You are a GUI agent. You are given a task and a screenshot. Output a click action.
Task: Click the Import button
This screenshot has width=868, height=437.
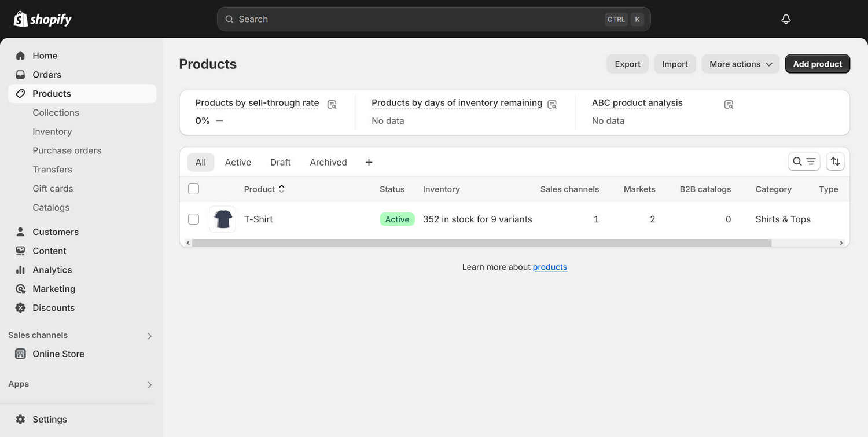[675, 64]
